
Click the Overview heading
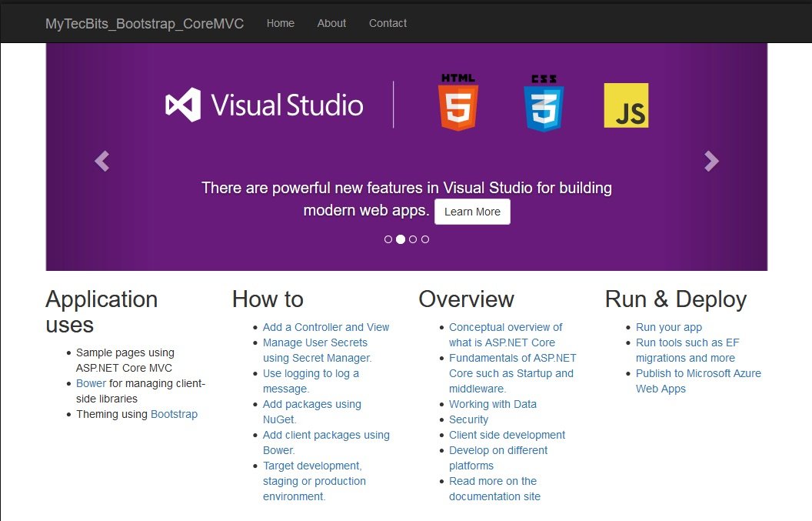(466, 299)
